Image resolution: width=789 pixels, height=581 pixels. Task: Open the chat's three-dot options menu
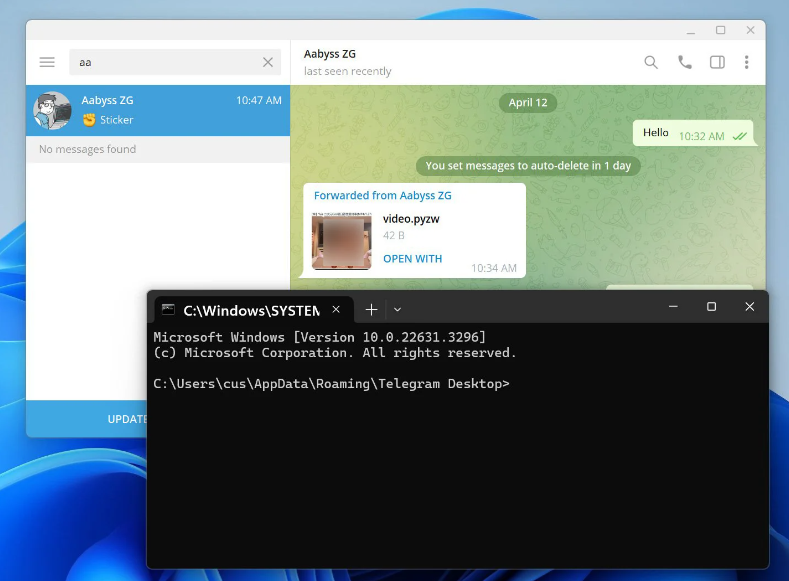(x=746, y=62)
